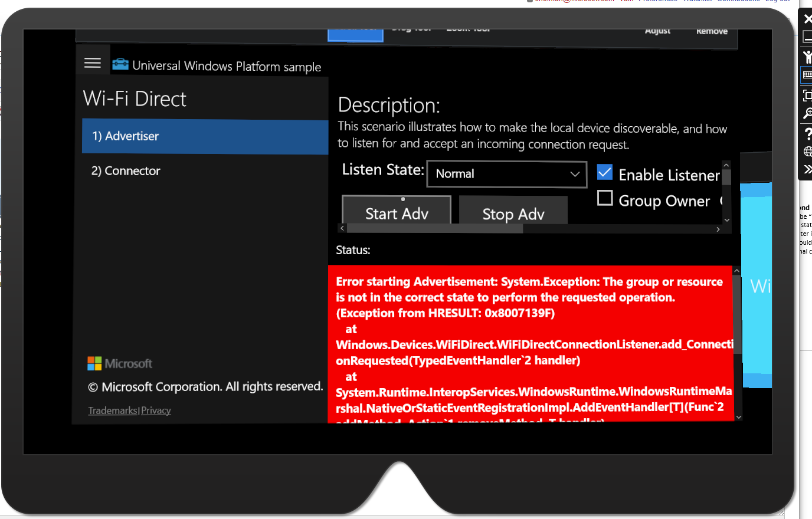Screen dimensions: 812x519
Task: Click the 'Description:' heading
Action: tap(389, 105)
